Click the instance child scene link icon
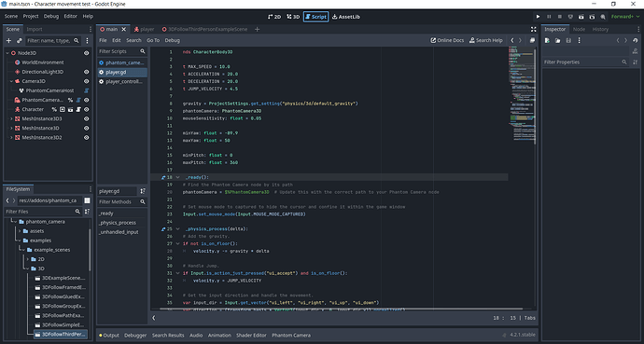This screenshot has width=644, height=344. tap(20, 41)
